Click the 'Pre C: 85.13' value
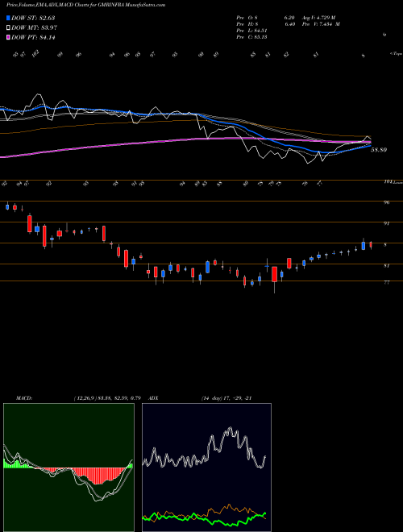Viewport: 403px width, 532px height. pos(251,37)
